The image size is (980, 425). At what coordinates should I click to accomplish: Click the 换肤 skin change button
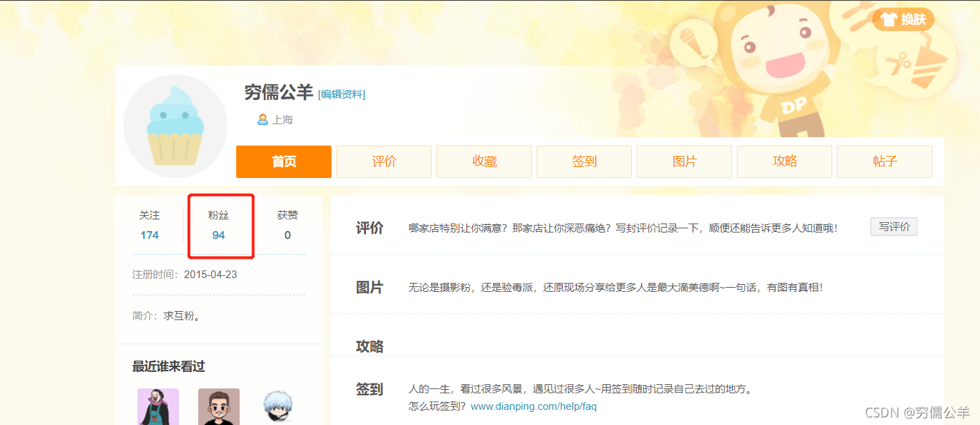tap(903, 19)
